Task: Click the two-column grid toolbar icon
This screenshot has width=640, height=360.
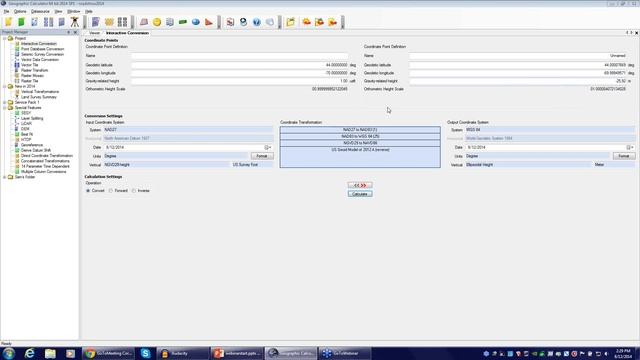Action: pos(48,22)
